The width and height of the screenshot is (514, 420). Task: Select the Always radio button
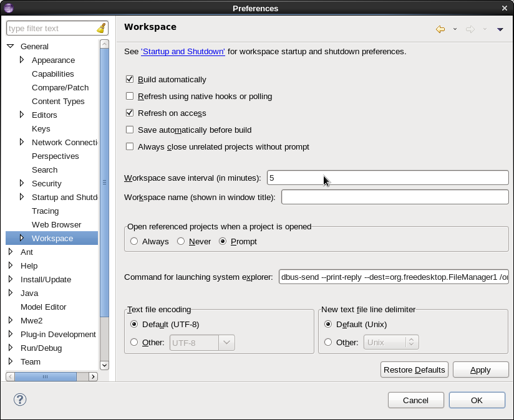[x=133, y=241]
